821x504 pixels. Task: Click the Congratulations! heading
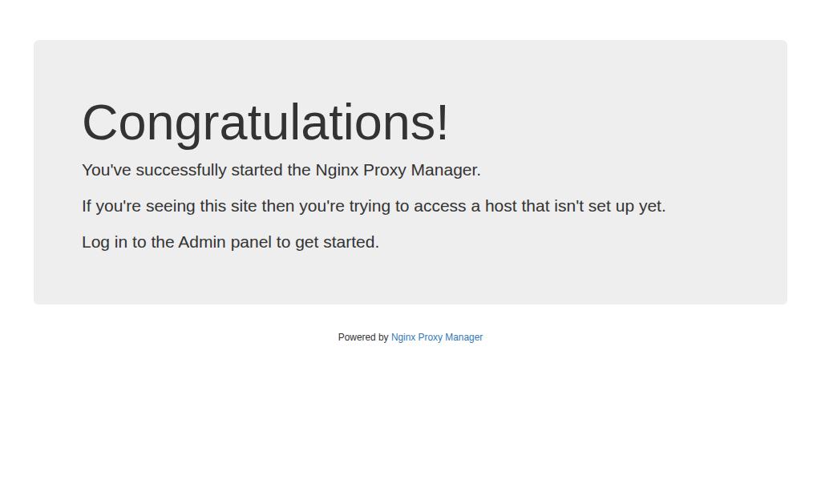pyautogui.click(x=265, y=123)
